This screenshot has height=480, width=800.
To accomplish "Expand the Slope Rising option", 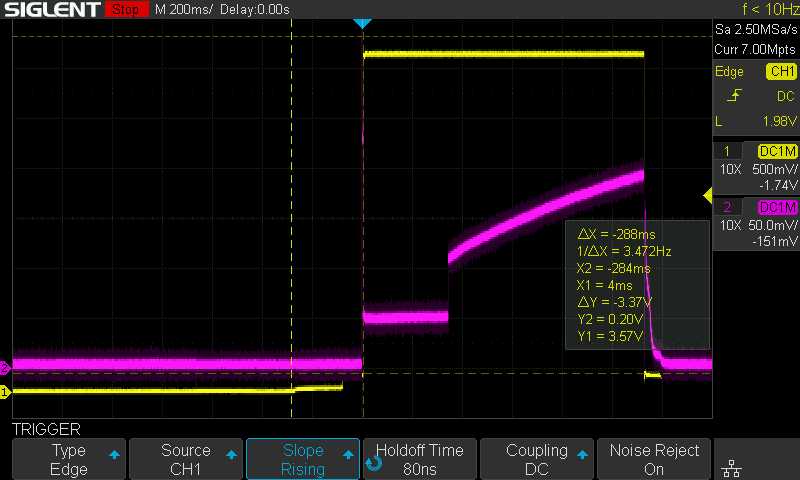I will click(303, 460).
